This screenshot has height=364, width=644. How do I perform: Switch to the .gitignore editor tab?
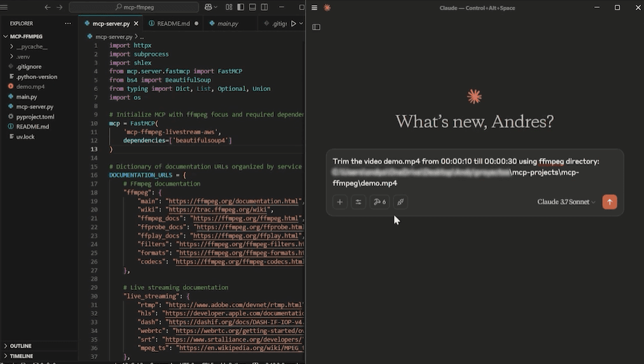[x=274, y=24]
